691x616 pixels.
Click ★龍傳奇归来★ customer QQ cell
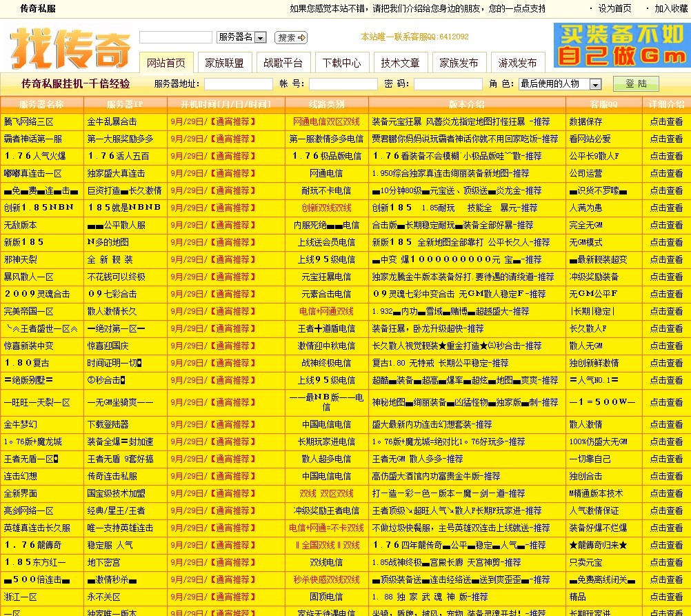coord(598,545)
